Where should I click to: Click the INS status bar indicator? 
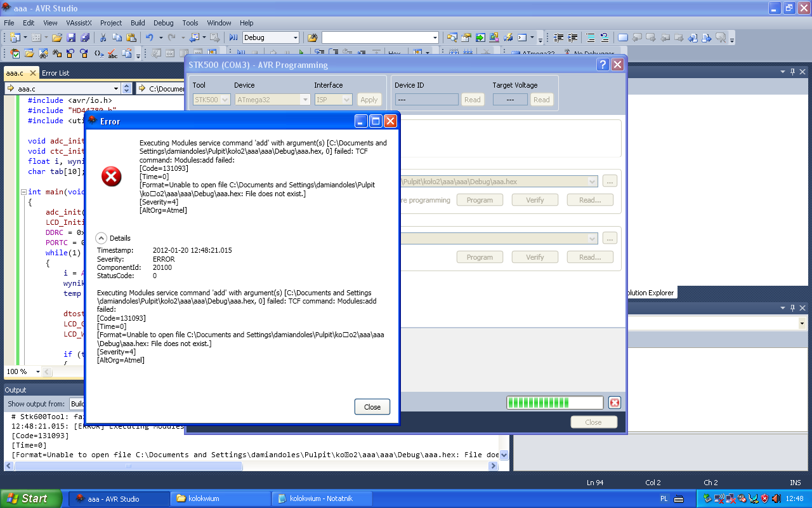point(796,483)
